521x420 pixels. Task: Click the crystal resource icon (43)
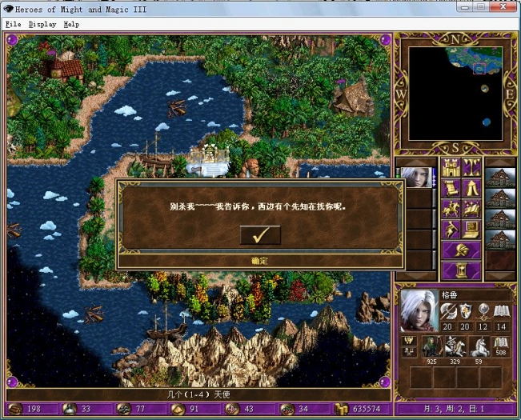pyautogui.click(x=232, y=409)
